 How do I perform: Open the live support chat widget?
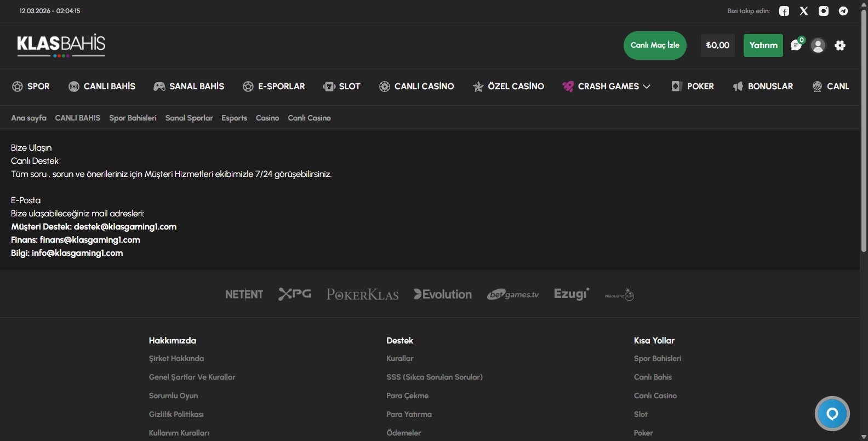[832, 414]
